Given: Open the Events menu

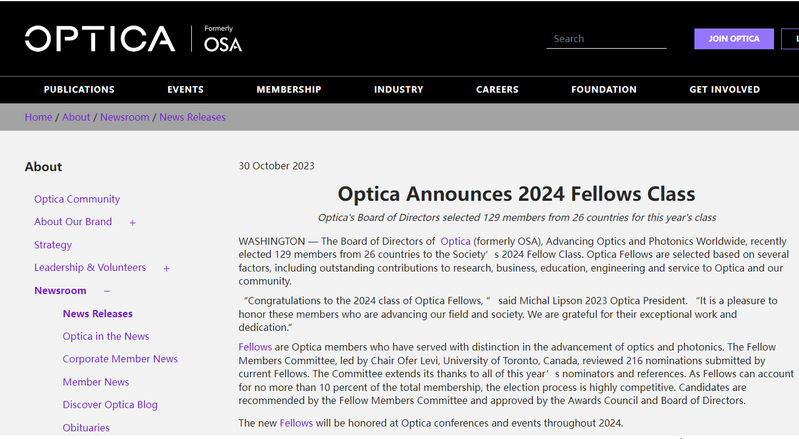Looking at the screenshot, I should click(185, 89).
